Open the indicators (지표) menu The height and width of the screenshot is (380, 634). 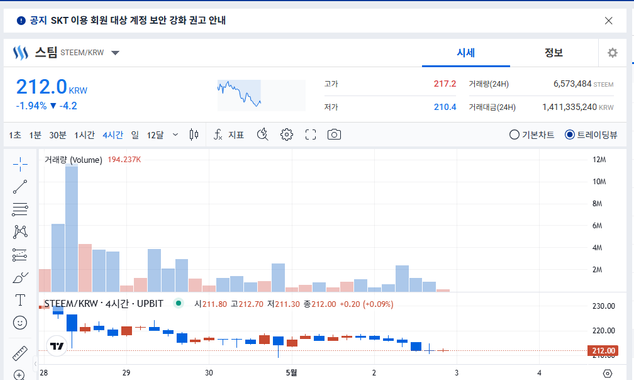pyautogui.click(x=229, y=135)
